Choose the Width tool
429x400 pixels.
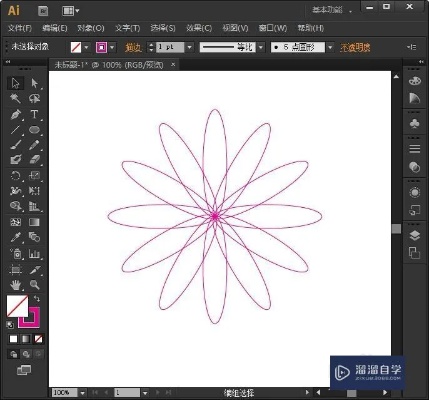click(x=15, y=191)
